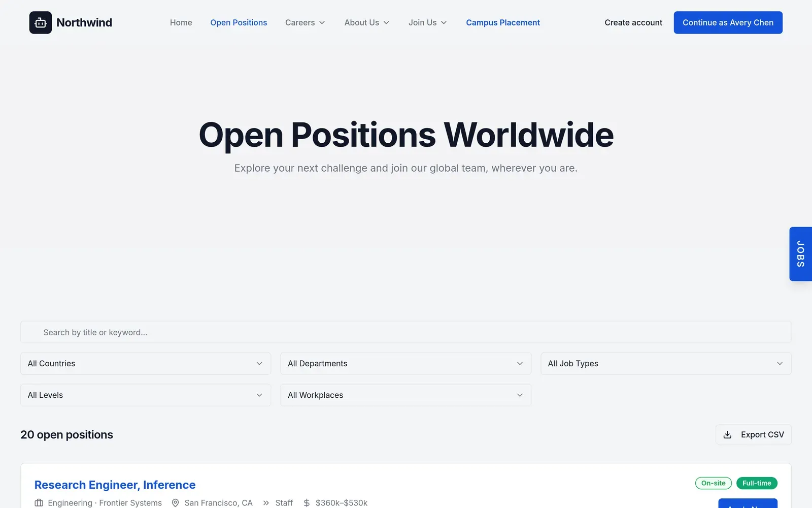
Task: Click the Full-time badge
Action: [x=757, y=483]
